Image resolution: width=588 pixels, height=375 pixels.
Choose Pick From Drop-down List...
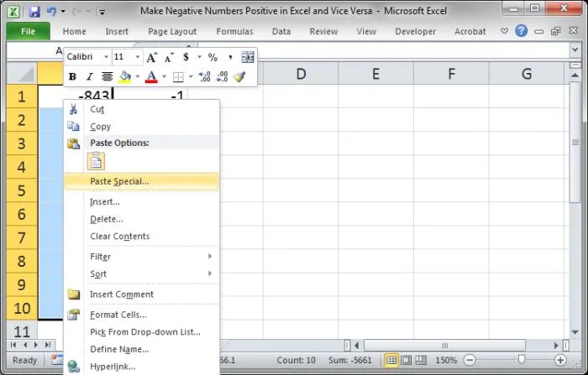point(142,332)
